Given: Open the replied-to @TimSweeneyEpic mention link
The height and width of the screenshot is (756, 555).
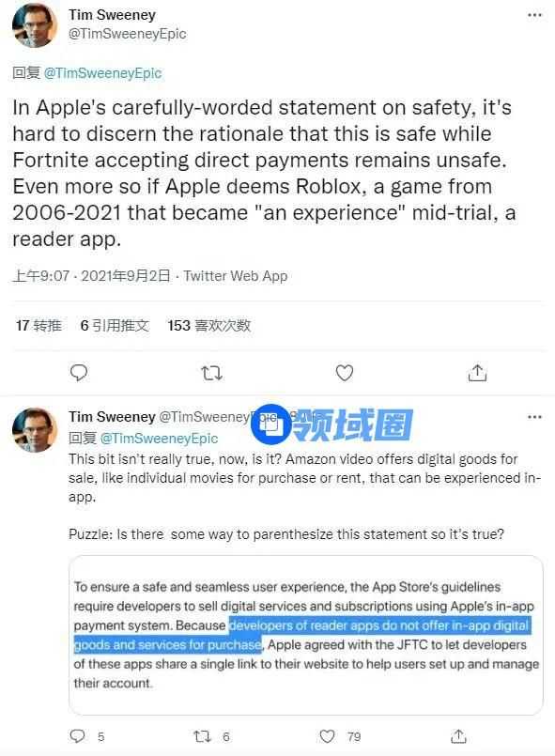Looking at the screenshot, I should 102,73.
